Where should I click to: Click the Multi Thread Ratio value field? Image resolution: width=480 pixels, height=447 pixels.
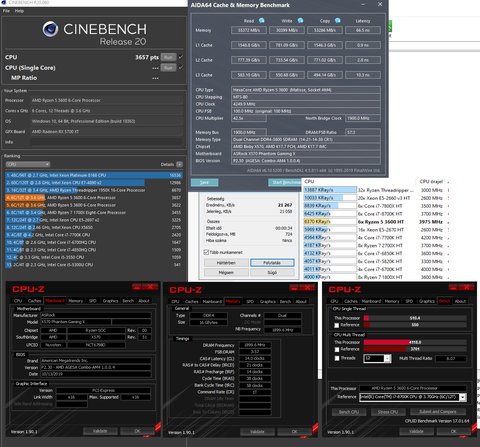451,359
